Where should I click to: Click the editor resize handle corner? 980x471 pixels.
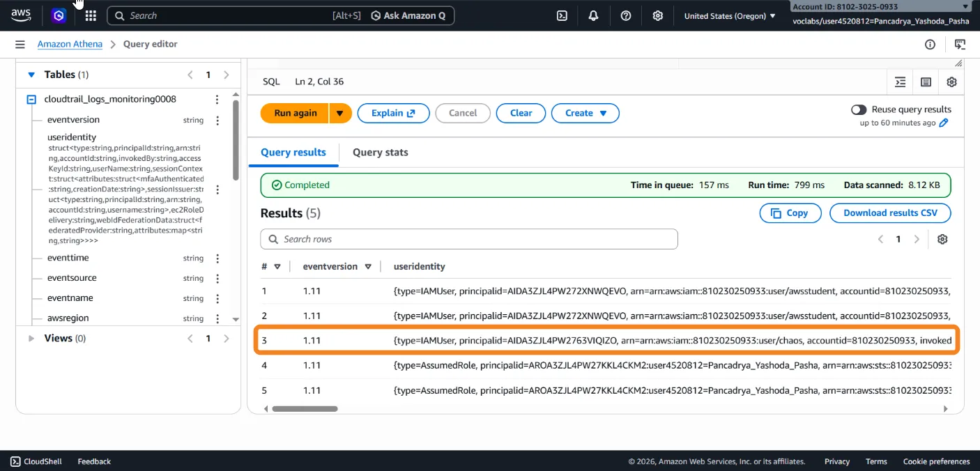(x=958, y=63)
